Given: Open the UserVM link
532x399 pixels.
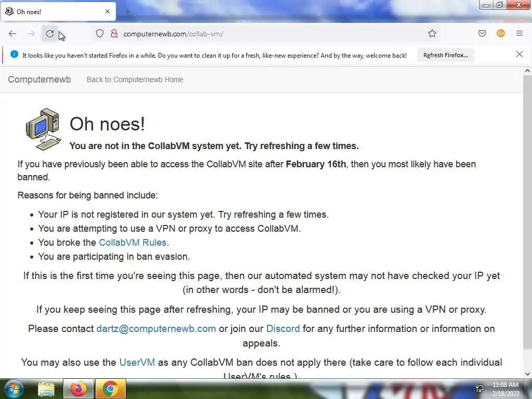Looking at the screenshot, I should pos(137,362).
